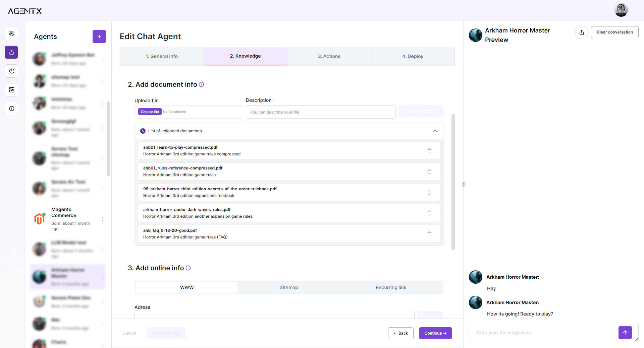Delete ahb01_learn-to-play-compressed.pdf document
The width and height of the screenshot is (644, 348).
(429, 151)
